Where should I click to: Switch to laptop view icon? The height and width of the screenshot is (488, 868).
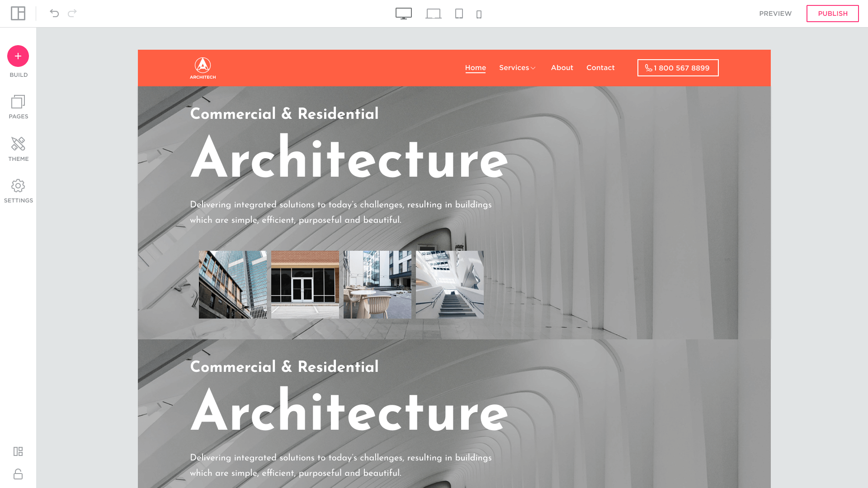tap(433, 14)
